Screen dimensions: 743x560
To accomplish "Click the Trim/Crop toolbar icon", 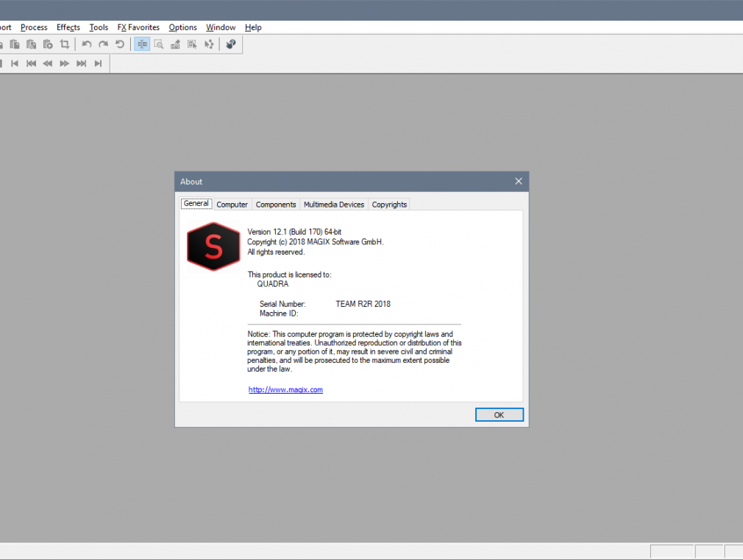I will [65, 44].
